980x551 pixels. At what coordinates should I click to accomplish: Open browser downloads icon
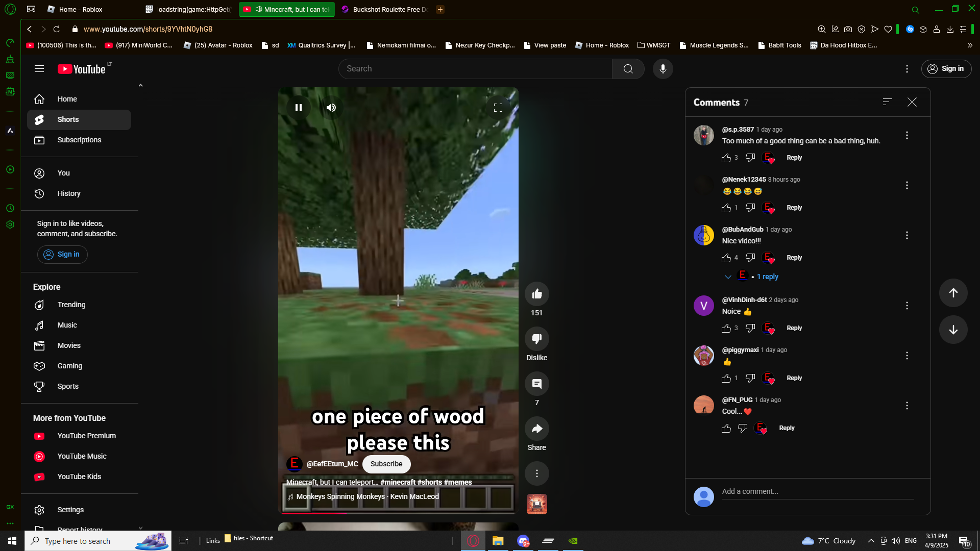click(950, 30)
